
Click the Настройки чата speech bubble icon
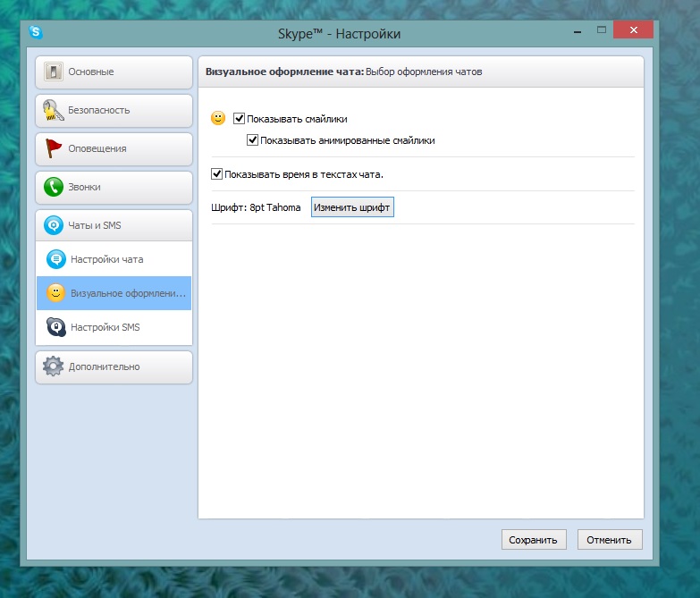[x=55, y=259]
